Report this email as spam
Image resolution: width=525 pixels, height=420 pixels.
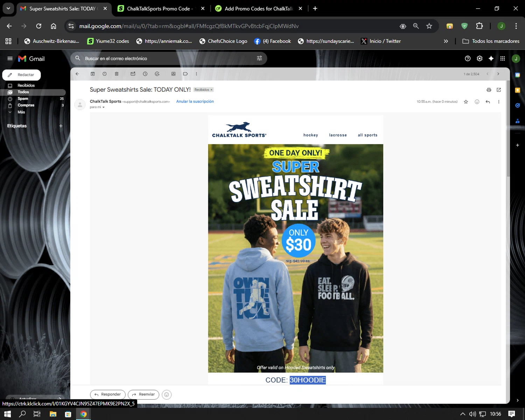click(105, 74)
